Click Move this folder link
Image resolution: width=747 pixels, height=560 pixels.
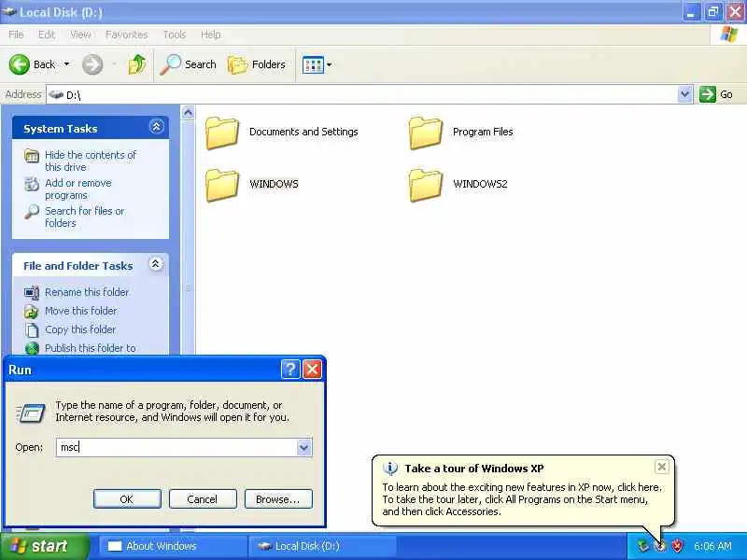(81, 311)
